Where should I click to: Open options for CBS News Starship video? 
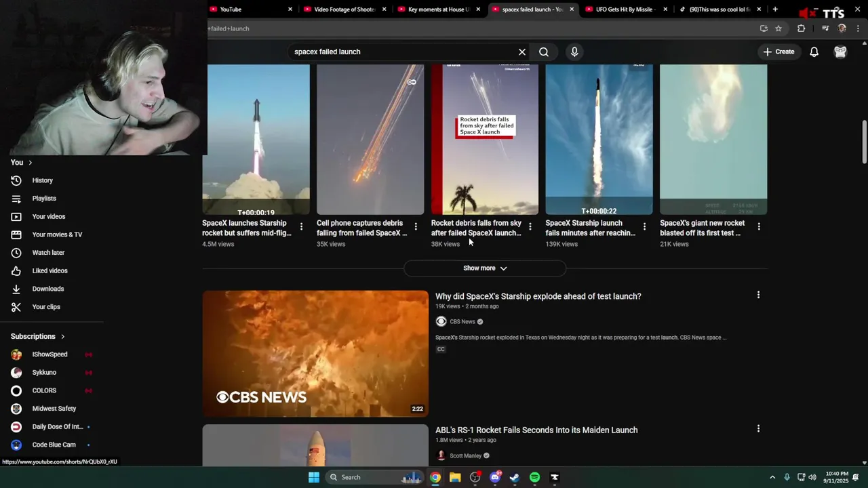point(758,295)
